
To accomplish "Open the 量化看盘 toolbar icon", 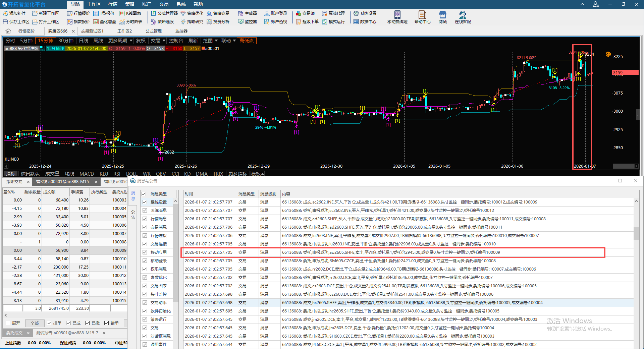I will click(x=96, y=22).
